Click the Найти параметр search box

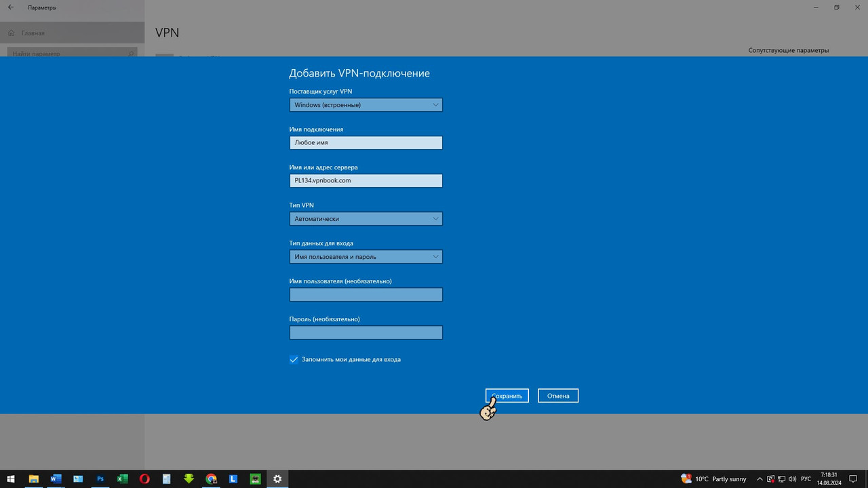pos(73,53)
